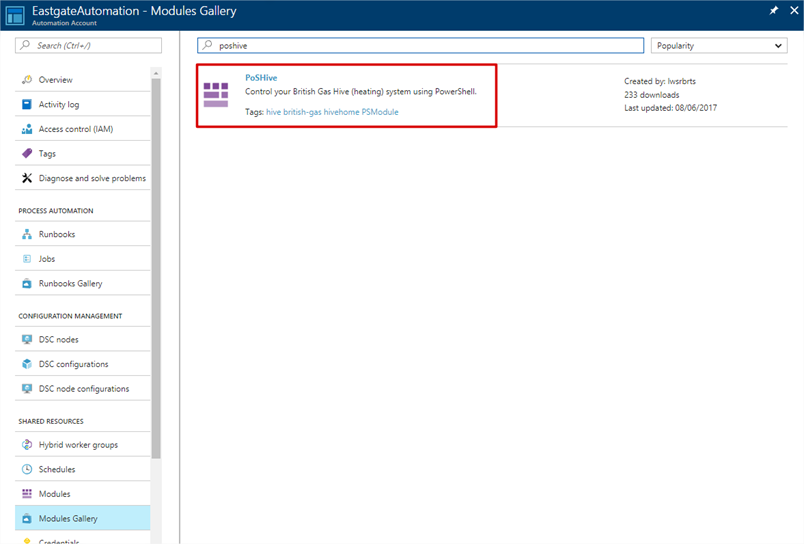
Task: Open the Jobs section
Action: [83, 259]
